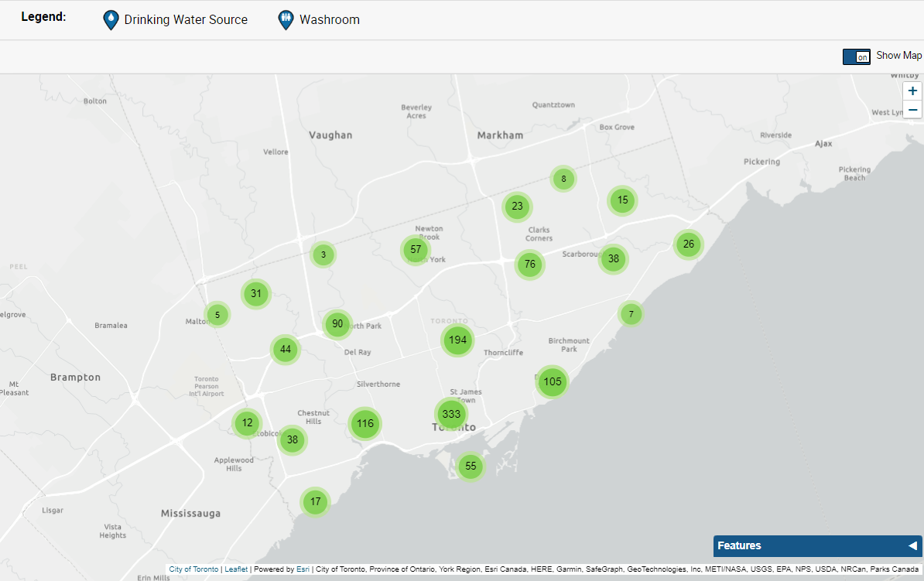Expand the Features panel arrow
This screenshot has width=924, height=581.
click(912, 545)
